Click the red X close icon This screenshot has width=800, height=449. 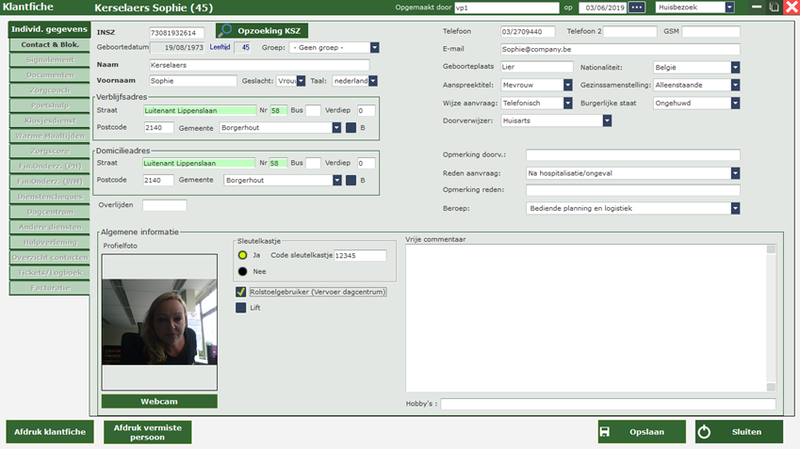coord(791,8)
